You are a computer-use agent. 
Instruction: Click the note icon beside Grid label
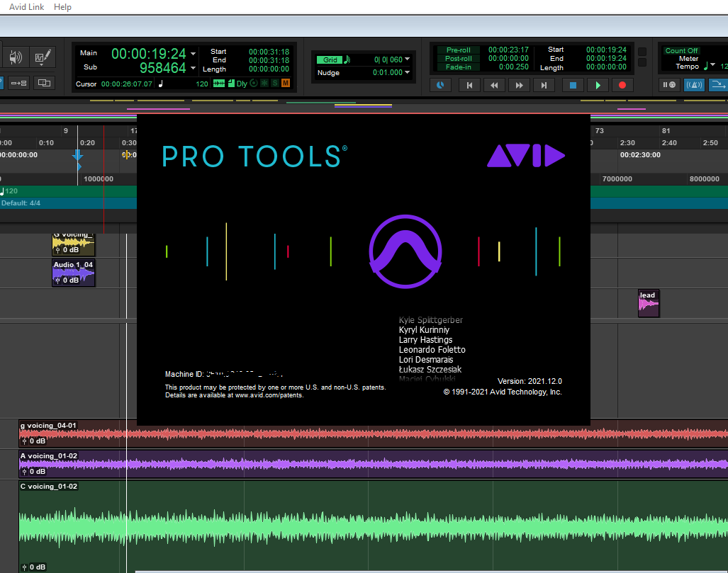(347, 60)
